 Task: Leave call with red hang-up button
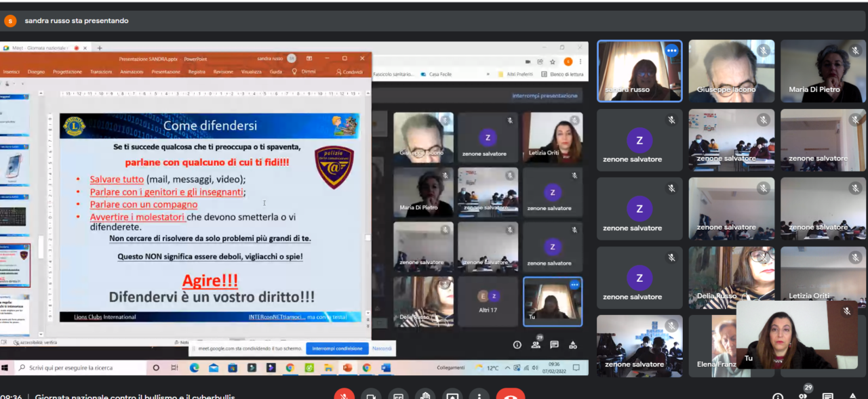click(x=511, y=395)
